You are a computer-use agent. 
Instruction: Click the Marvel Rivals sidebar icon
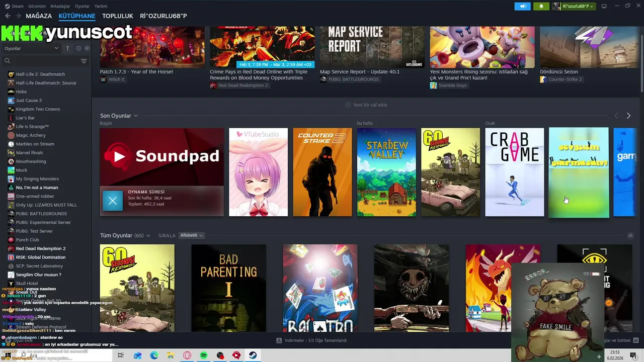(x=11, y=153)
